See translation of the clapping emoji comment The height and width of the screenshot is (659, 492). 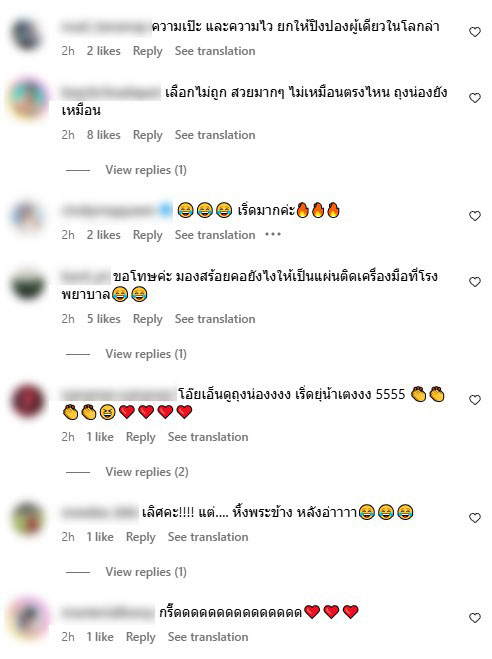pos(208,437)
